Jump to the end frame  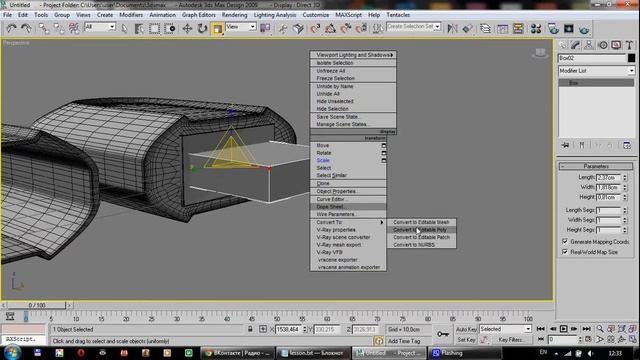click(x=587, y=329)
